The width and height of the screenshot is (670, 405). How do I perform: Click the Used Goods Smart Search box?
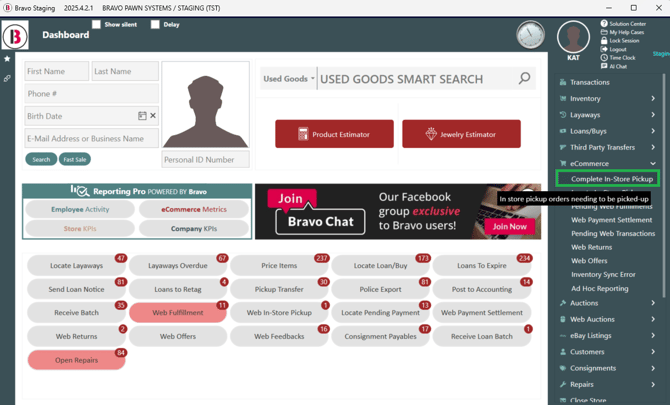[x=417, y=79]
